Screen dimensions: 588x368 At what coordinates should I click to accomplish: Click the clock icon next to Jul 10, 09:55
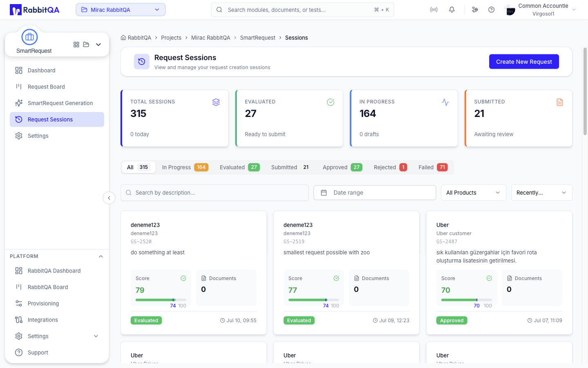pyautogui.click(x=223, y=321)
